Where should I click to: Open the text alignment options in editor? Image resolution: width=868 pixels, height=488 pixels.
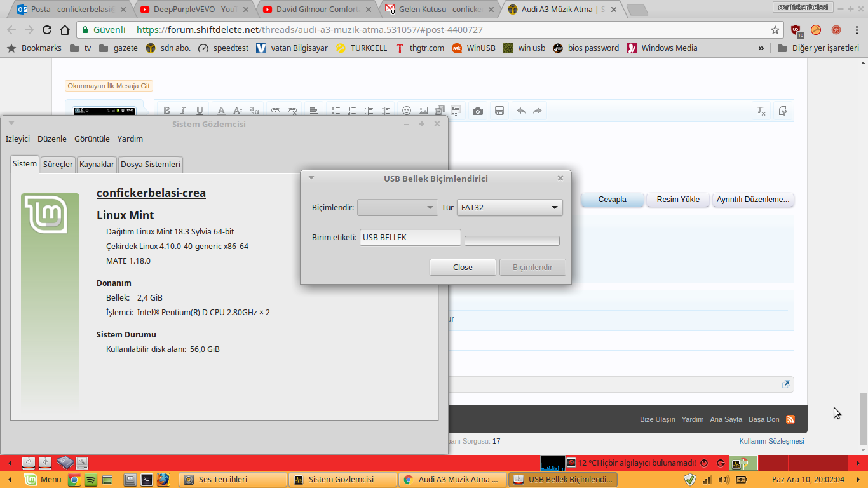point(314,111)
